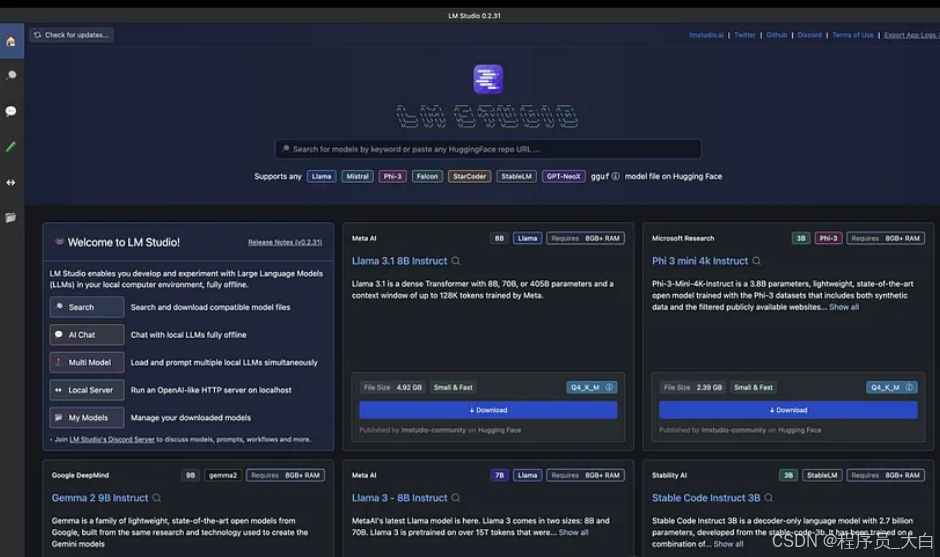
Task: Click magnifier icon next to Phi 3 mini 4k Instruct
Action: [757, 261]
